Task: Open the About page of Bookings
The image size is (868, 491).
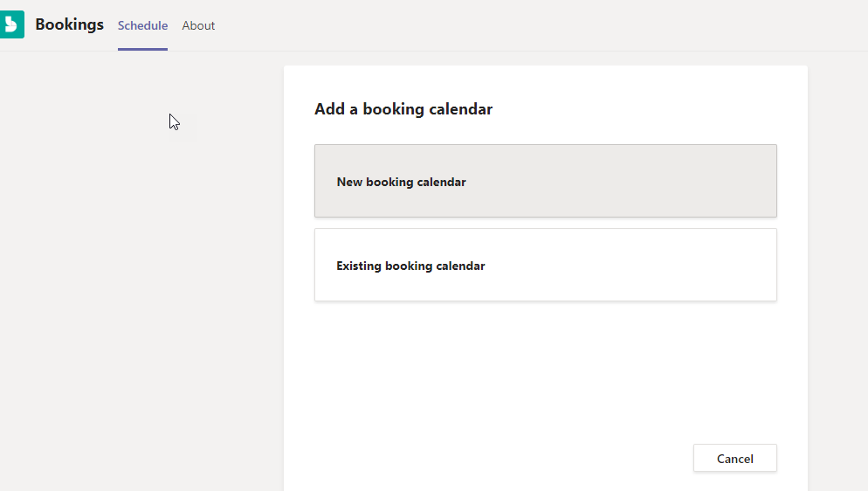Action: [198, 25]
